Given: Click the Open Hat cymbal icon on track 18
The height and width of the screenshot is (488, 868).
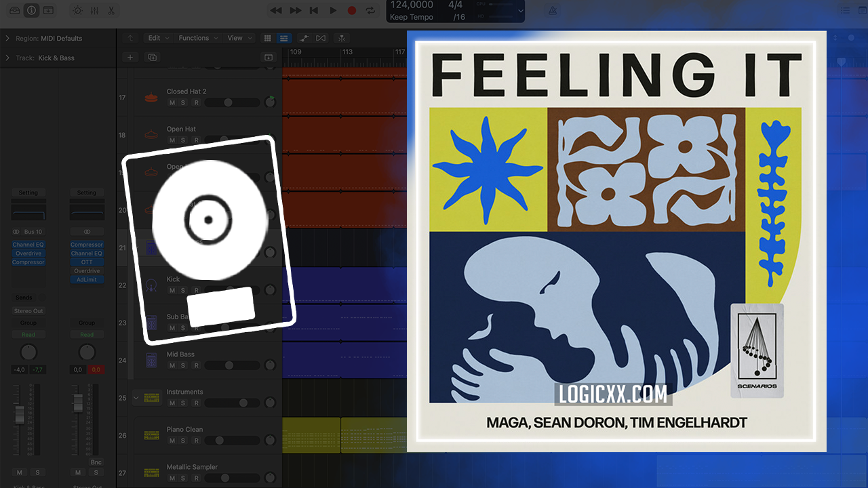Looking at the screenshot, I should [x=152, y=135].
